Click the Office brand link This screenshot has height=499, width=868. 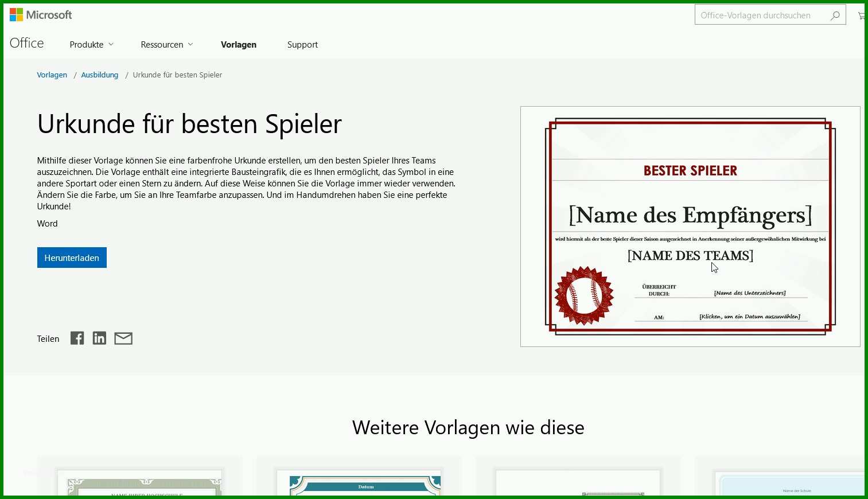point(27,43)
